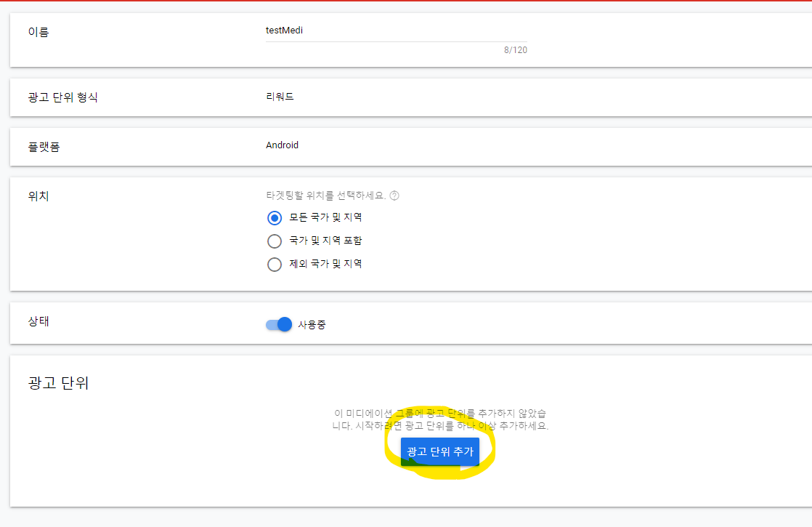
Task: Open the help icon next to targeting location text
Action: tap(394, 196)
